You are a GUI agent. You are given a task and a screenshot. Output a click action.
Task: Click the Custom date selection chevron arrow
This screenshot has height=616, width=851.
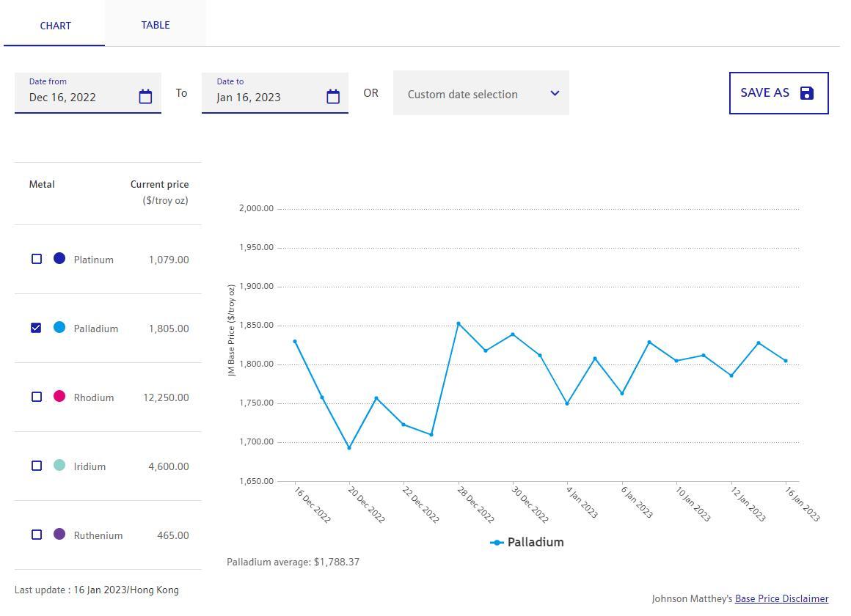click(555, 93)
